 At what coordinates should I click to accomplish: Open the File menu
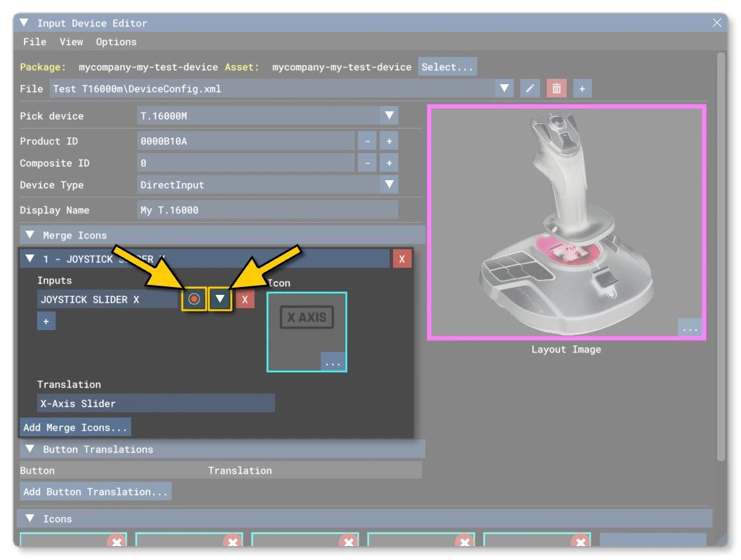[35, 42]
